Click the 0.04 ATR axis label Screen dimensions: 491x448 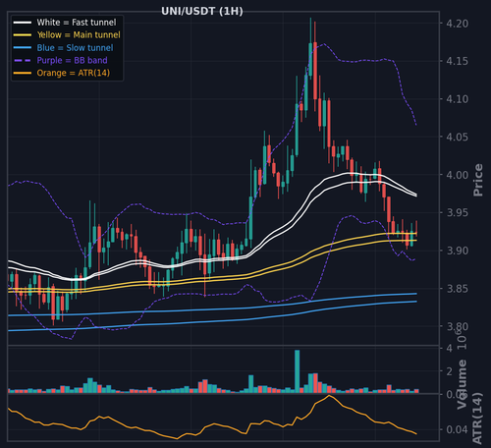[458, 429]
